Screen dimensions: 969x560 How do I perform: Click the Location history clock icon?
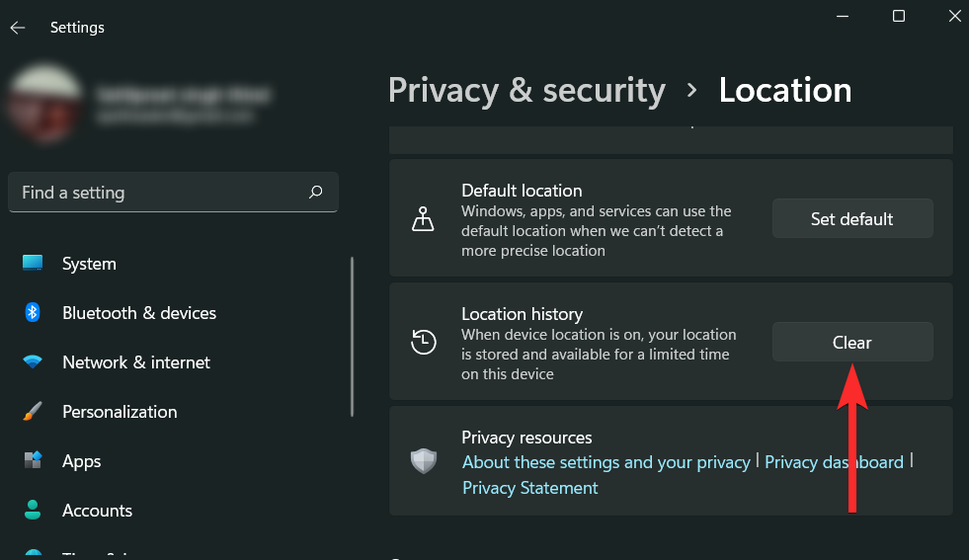(423, 343)
